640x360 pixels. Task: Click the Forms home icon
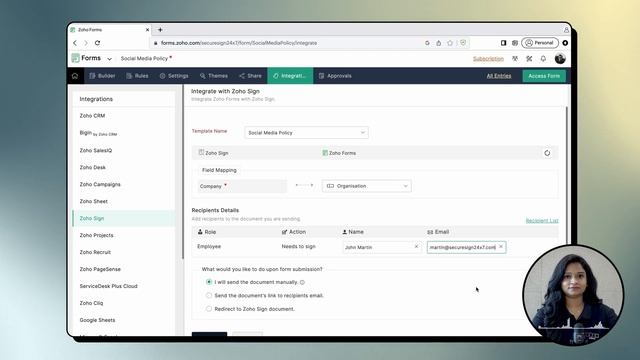click(75, 76)
